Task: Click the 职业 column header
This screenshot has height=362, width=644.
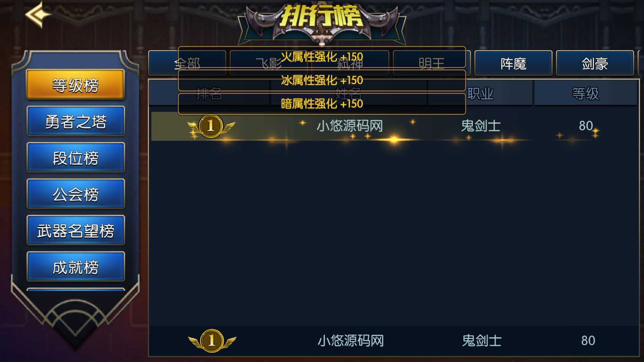Action: [480, 93]
